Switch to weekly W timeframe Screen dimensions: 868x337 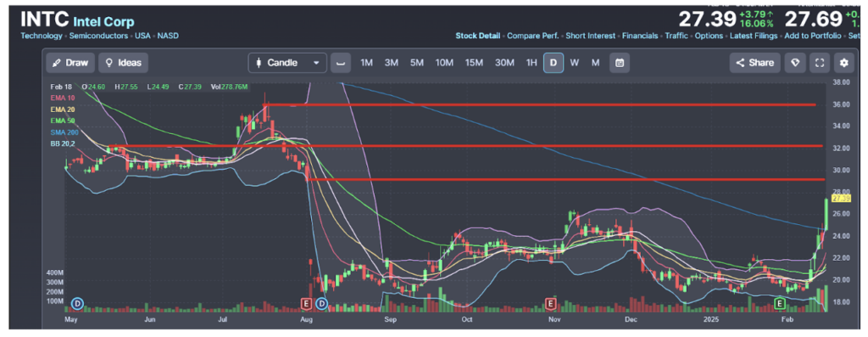click(574, 63)
